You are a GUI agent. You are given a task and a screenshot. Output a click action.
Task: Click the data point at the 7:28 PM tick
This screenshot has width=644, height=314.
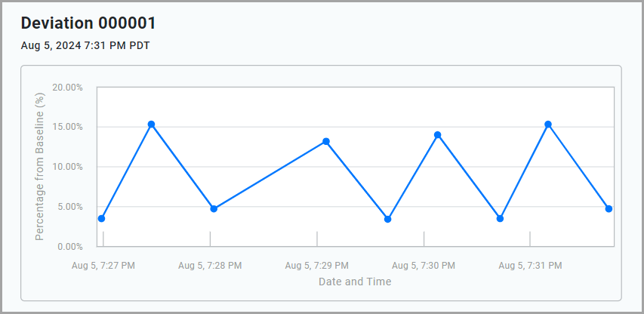pyautogui.click(x=214, y=208)
